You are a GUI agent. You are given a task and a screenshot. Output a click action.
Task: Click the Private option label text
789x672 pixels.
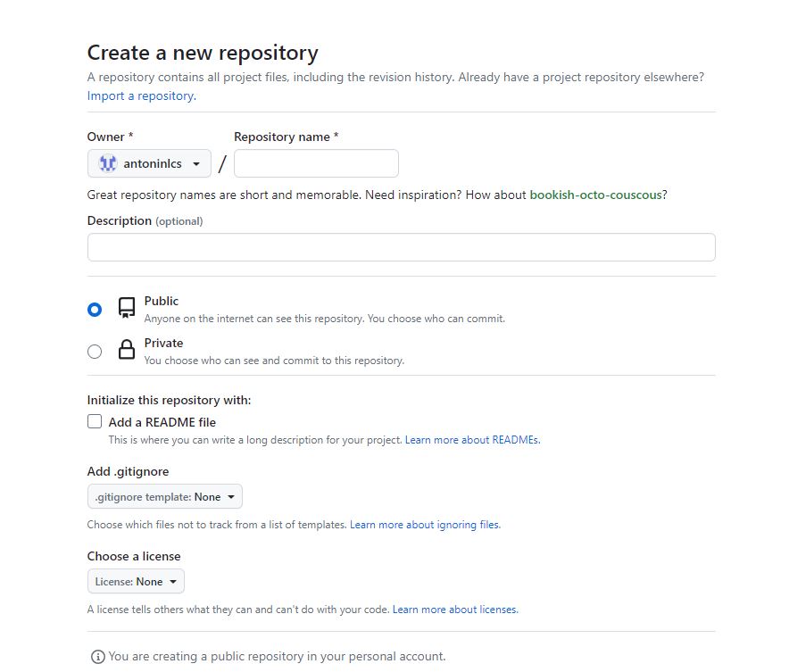click(x=163, y=343)
